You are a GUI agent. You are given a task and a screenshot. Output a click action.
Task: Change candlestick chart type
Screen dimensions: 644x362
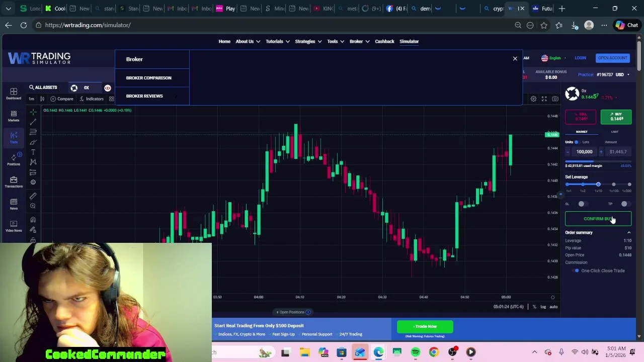pos(42,99)
